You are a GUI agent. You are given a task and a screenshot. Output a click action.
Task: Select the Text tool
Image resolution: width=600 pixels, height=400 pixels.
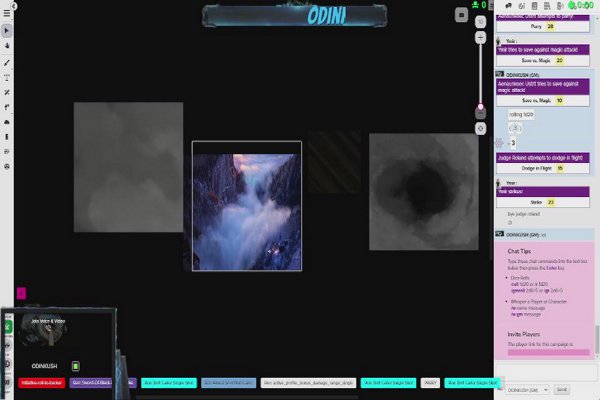pos(7,78)
